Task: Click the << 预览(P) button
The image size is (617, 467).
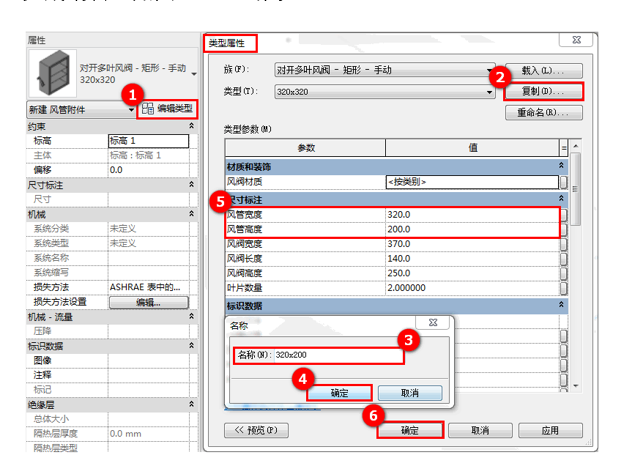Action: [x=256, y=430]
